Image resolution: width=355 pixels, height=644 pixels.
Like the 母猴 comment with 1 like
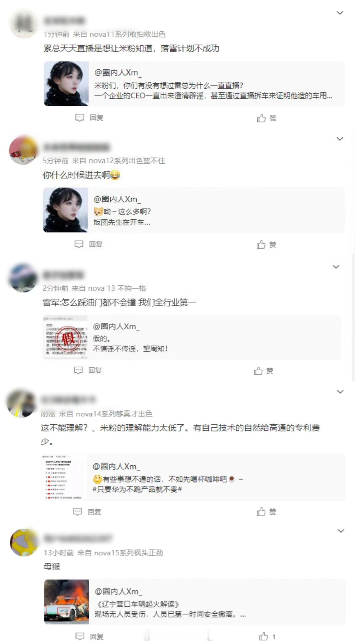pos(267,636)
